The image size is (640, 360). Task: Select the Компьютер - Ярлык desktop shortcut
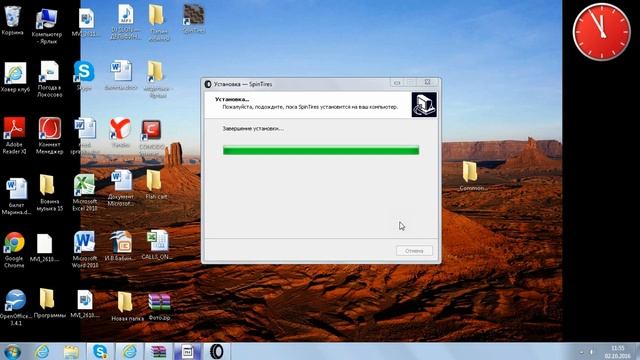click(x=46, y=27)
